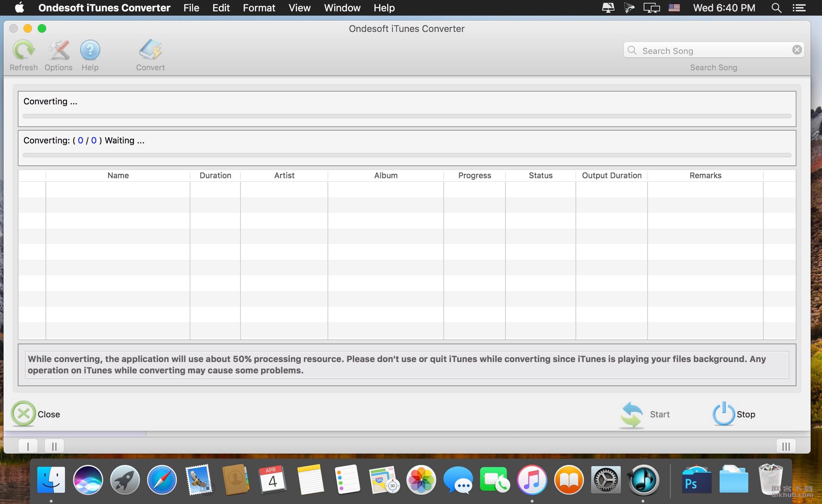Click the Waiting progress bar
The height and width of the screenshot is (504, 822).
click(x=407, y=155)
